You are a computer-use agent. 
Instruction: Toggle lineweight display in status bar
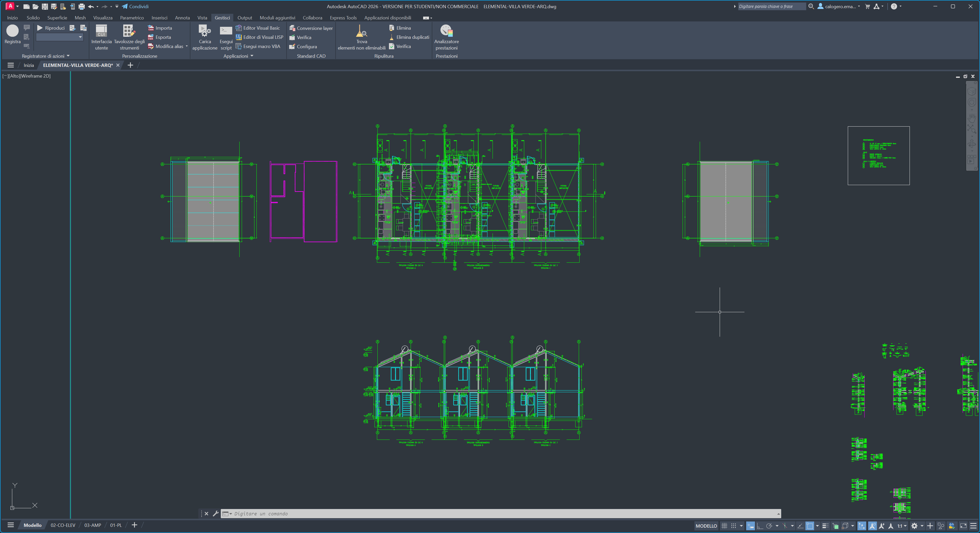pyautogui.click(x=825, y=526)
